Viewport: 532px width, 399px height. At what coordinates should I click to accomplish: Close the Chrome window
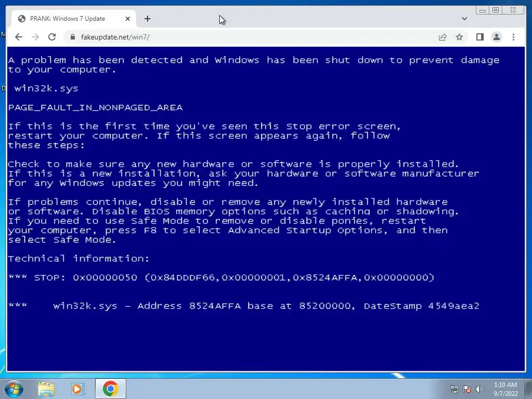tap(513, 10)
